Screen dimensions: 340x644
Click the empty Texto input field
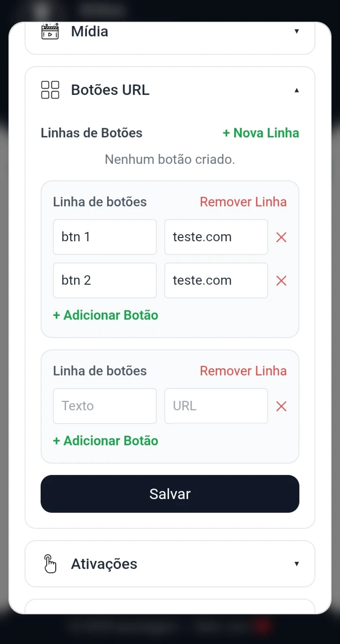pyautogui.click(x=104, y=406)
